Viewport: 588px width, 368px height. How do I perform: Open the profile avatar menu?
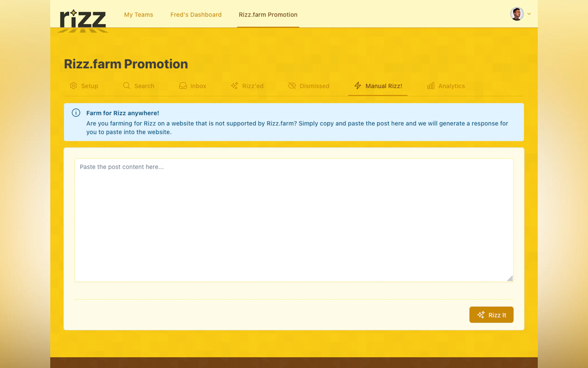tap(517, 14)
